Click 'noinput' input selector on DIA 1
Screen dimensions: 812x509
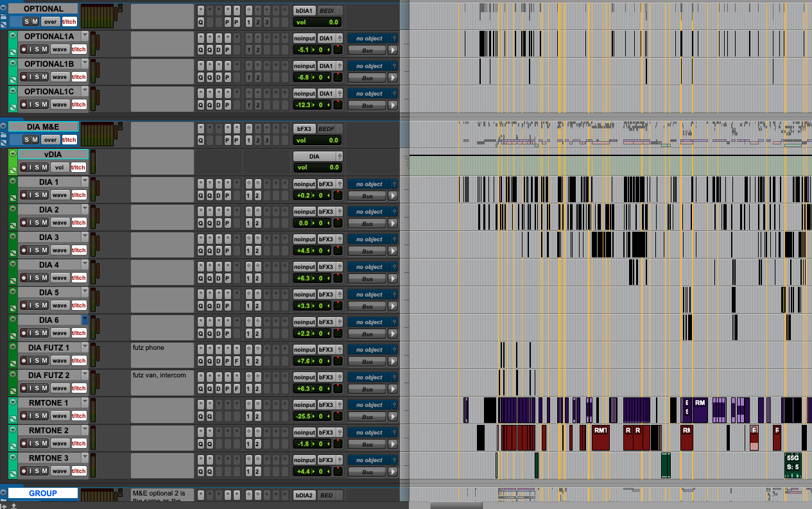pos(305,184)
